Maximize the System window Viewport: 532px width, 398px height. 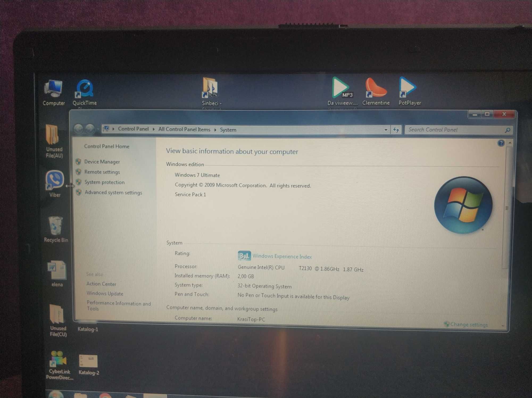(x=487, y=114)
